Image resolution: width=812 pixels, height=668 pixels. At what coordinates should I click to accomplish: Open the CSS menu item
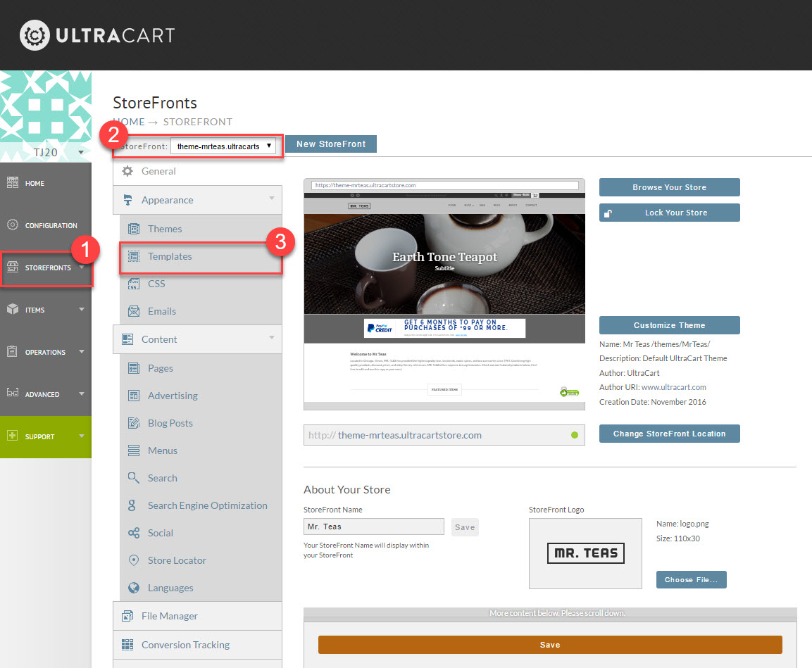coord(201,284)
